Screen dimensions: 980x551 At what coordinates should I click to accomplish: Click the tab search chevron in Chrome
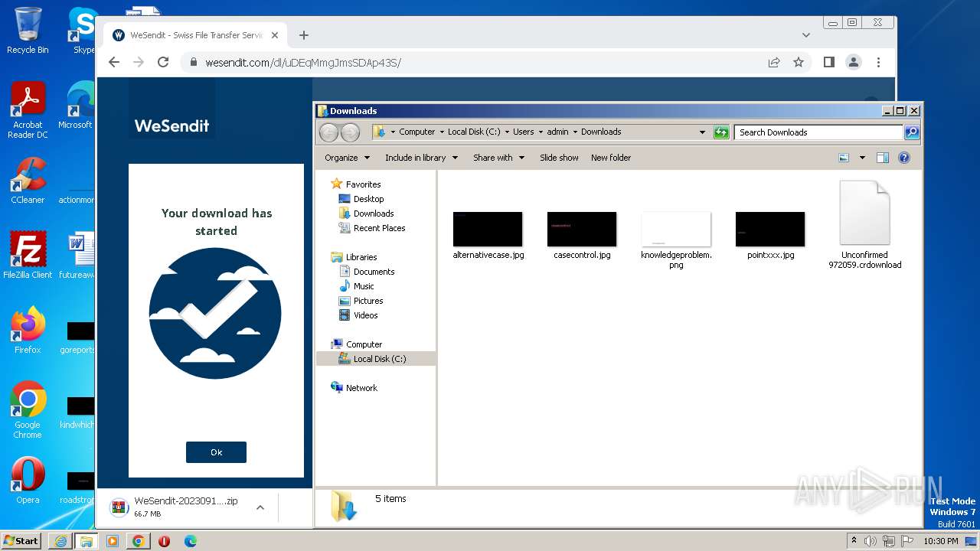pyautogui.click(x=806, y=35)
